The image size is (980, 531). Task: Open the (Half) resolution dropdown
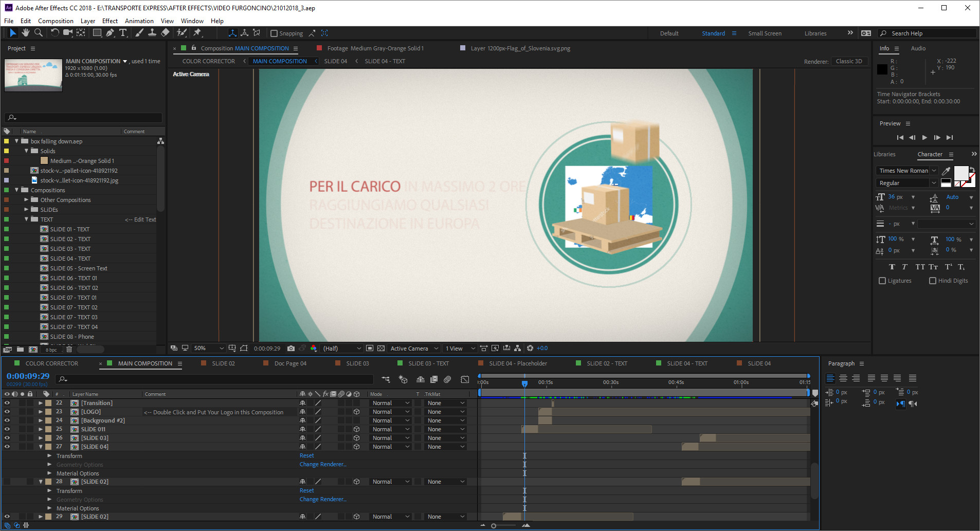(342, 349)
